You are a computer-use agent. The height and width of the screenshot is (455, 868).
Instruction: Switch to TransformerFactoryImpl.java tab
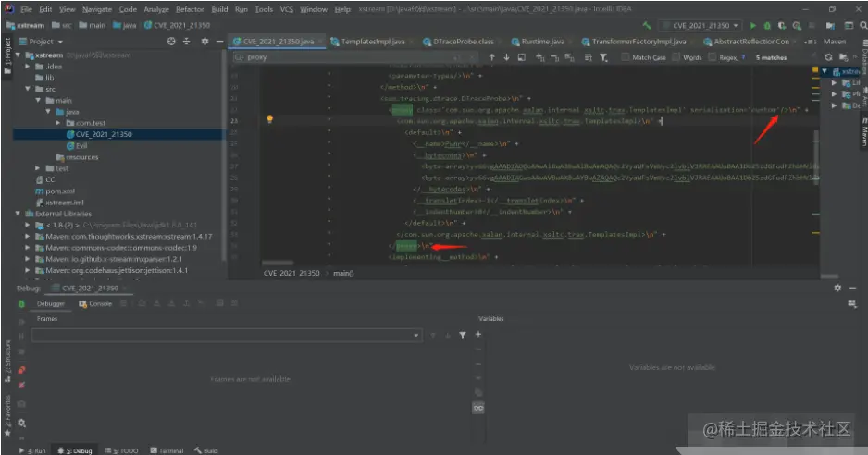pyautogui.click(x=638, y=42)
